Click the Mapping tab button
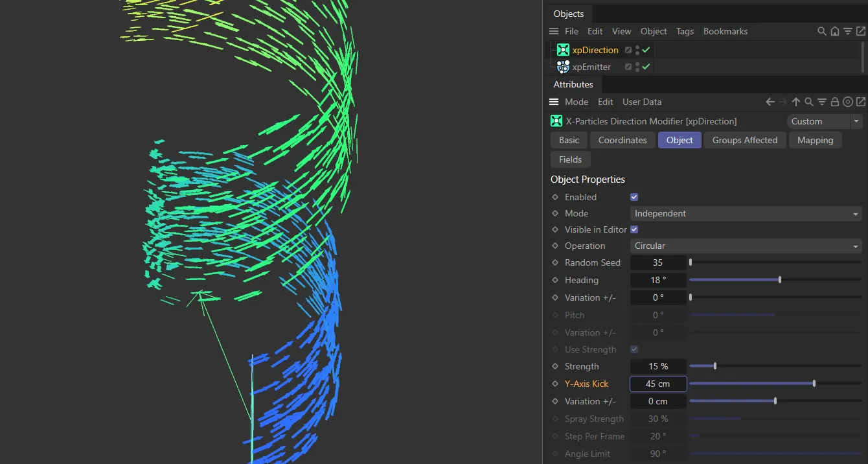The width and height of the screenshot is (868, 464). coord(815,140)
